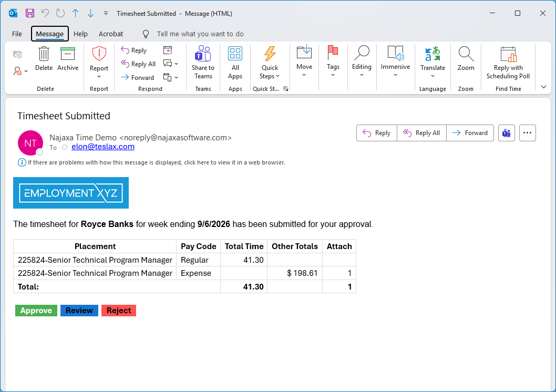Click the Redo icon in the title bar
Screen dimensions: 556x392
tap(60, 14)
